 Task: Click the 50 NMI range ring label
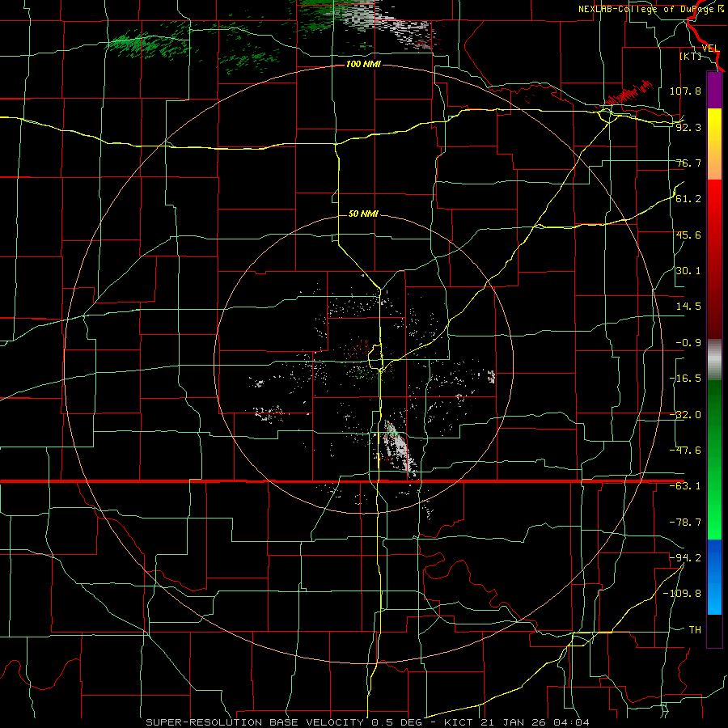coord(363,214)
